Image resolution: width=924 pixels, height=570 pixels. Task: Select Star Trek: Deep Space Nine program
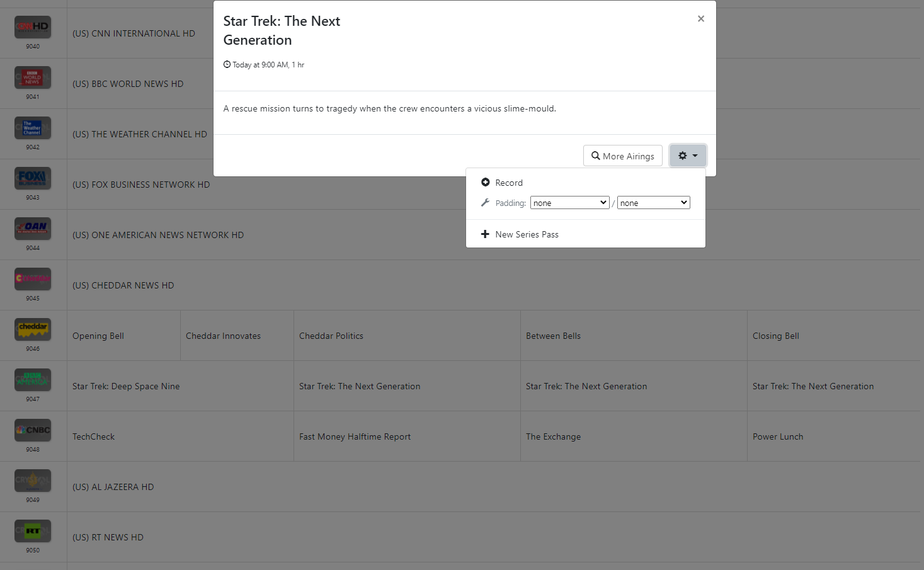(126, 386)
